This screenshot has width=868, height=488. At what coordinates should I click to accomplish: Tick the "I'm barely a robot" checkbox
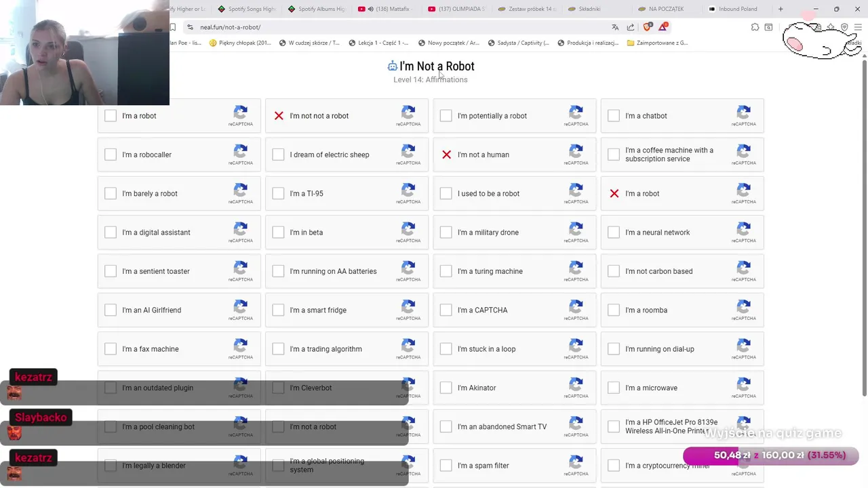pyautogui.click(x=111, y=193)
